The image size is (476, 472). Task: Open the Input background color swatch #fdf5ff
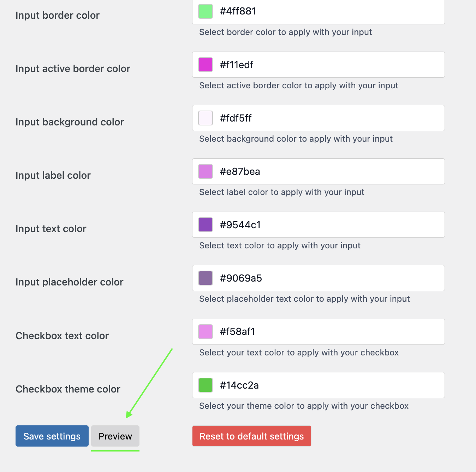pyautogui.click(x=205, y=118)
